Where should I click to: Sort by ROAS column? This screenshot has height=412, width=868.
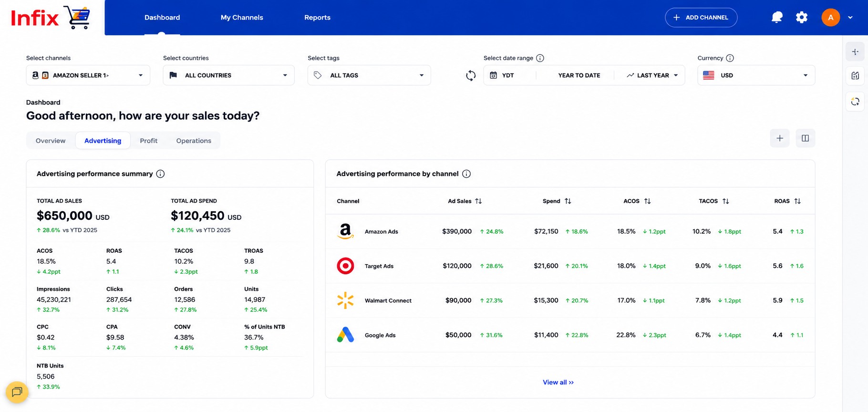tap(797, 201)
